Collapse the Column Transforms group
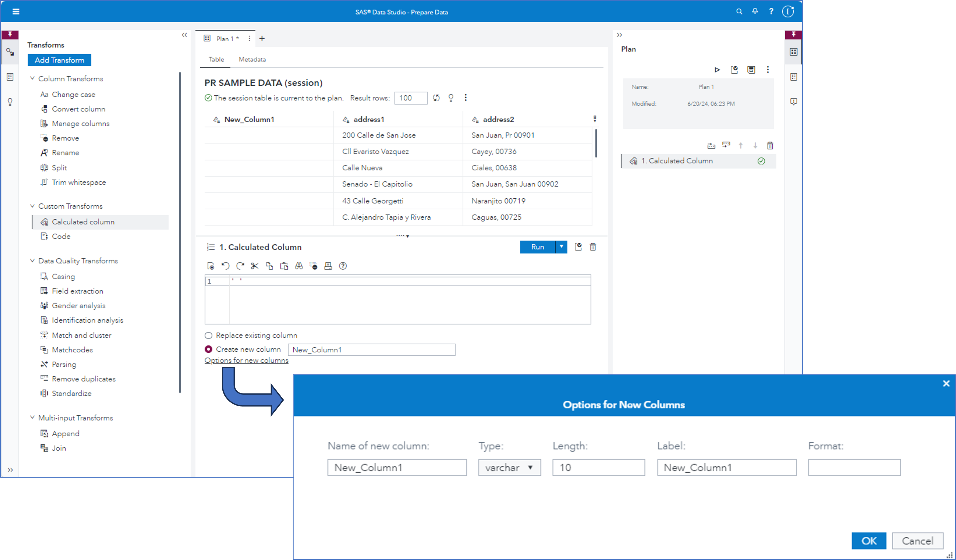956x560 pixels. 32,78
